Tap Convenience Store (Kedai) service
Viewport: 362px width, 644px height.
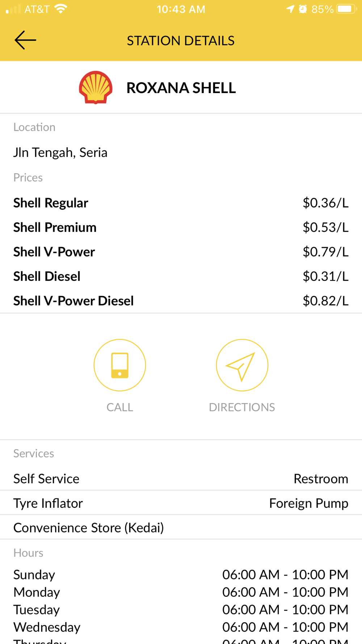[89, 528]
